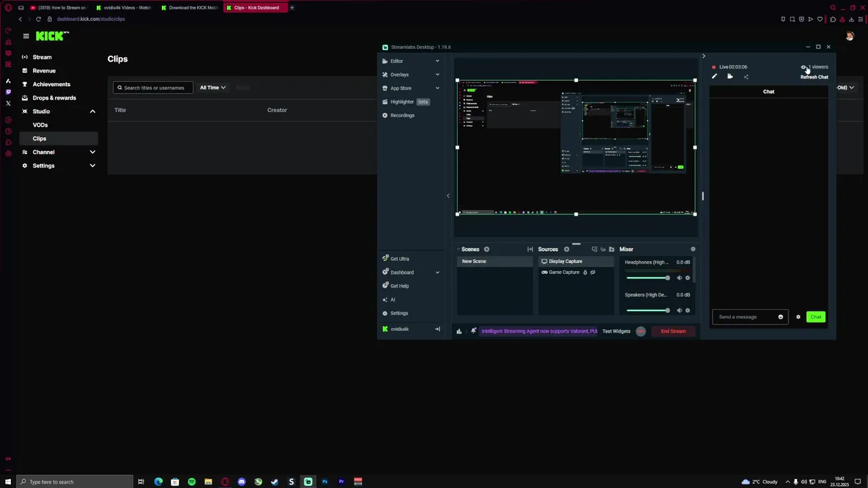Click the scene transitions icon
The image size is (868, 488).
(530, 249)
